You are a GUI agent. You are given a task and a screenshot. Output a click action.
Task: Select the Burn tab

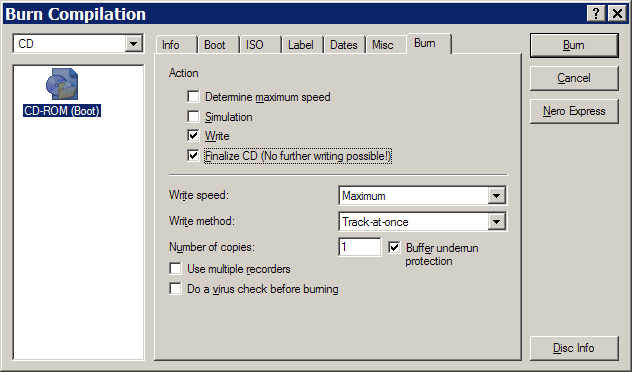pyautogui.click(x=429, y=44)
